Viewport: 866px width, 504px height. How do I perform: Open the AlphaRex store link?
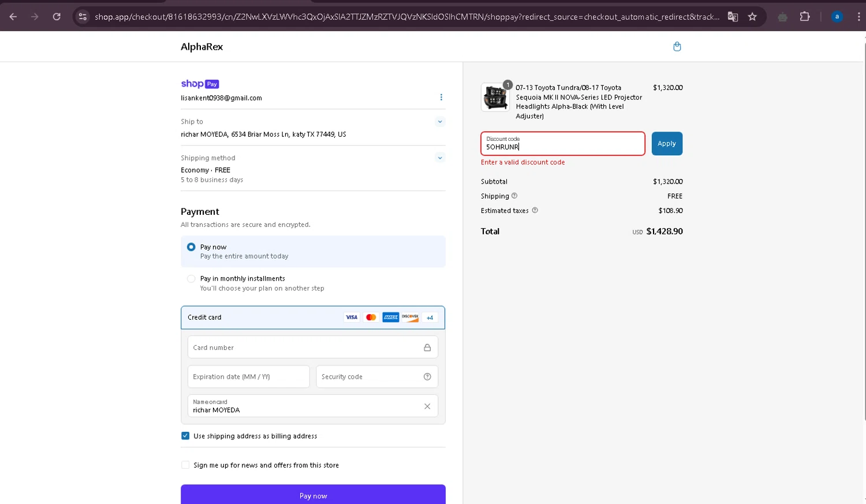pos(201,47)
